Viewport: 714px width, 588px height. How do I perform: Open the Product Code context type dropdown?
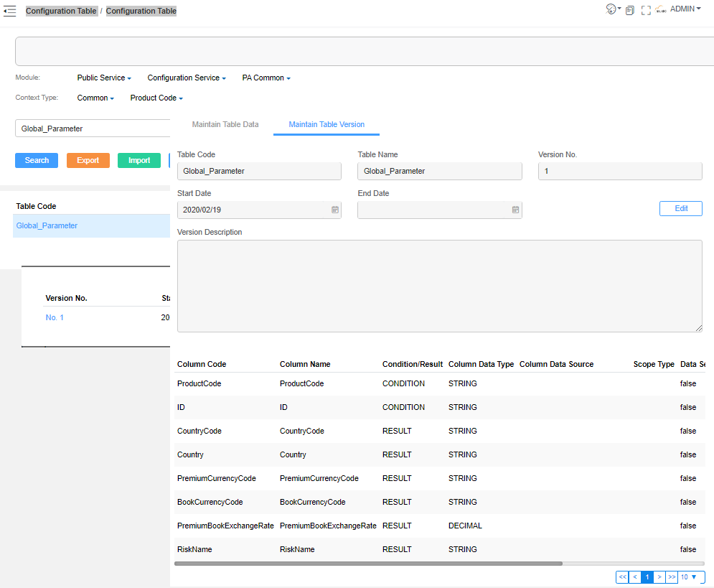pyautogui.click(x=156, y=98)
